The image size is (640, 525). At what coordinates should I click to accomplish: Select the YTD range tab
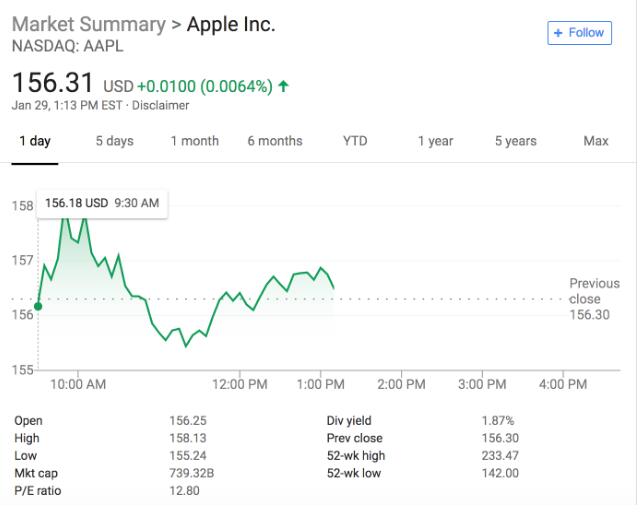coord(355,141)
